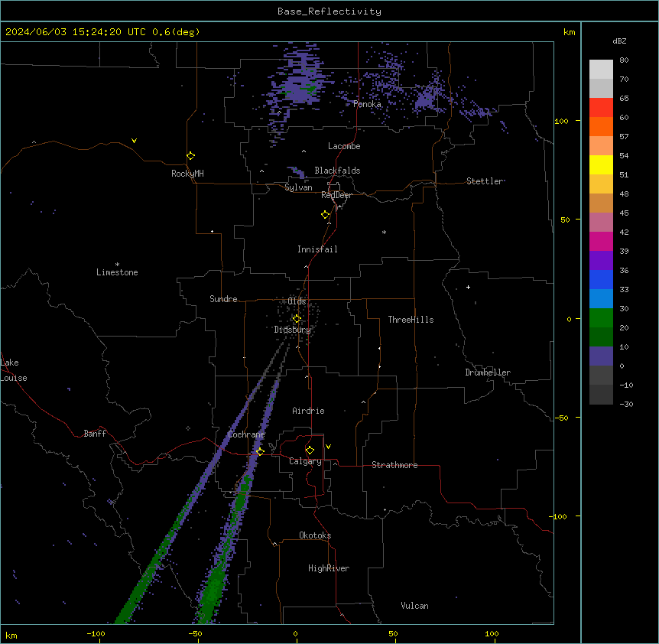Viewport: 659px width, 644px height.
Task: Click the -50 tick on the bottom axis
Action: point(195,634)
